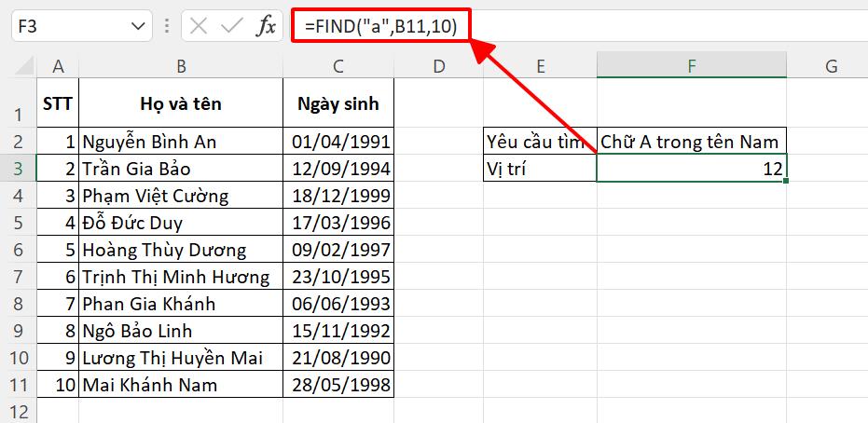Click birth date 18/12/1999
This screenshot has width=868, height=423.
click(338, 195)
